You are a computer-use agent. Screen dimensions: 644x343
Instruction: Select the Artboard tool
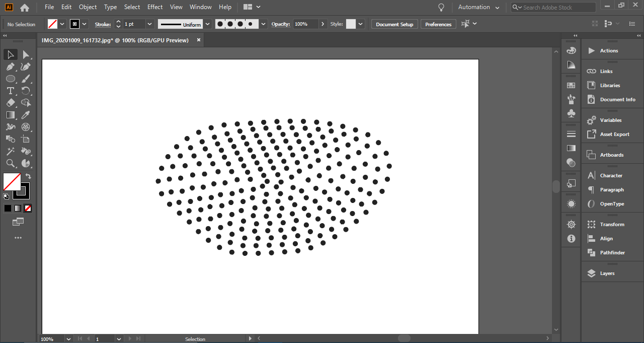[x=26, y=139]
